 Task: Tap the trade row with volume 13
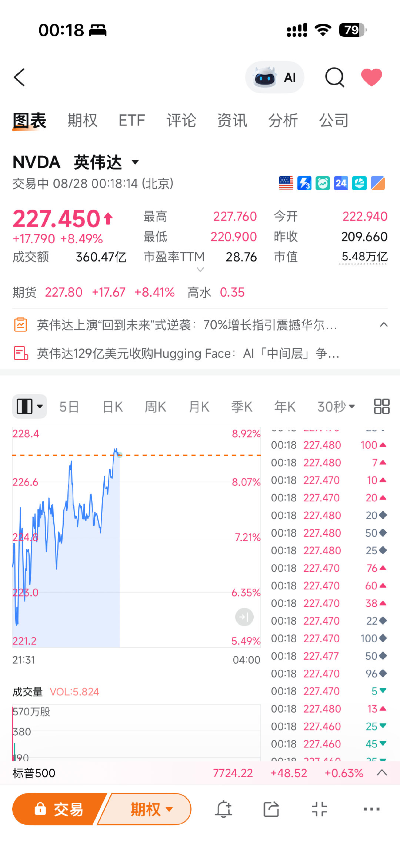(x=329, y=709)
